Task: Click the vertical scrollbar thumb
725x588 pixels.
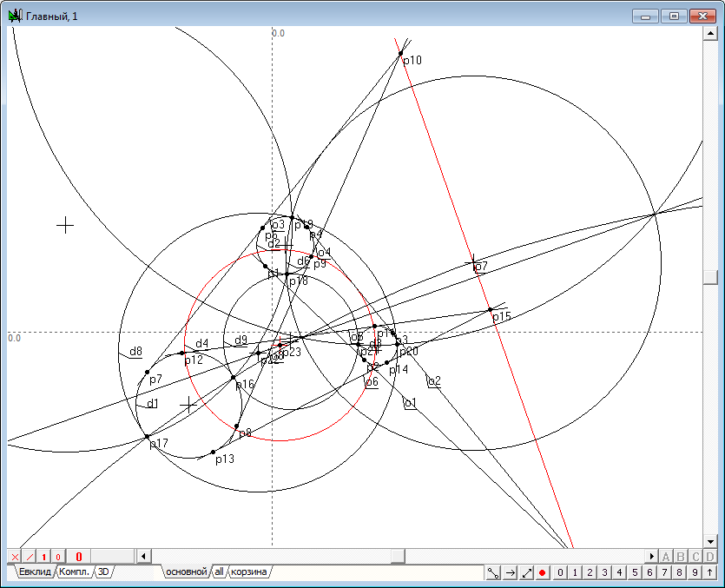Action: (x=710, y=277)
